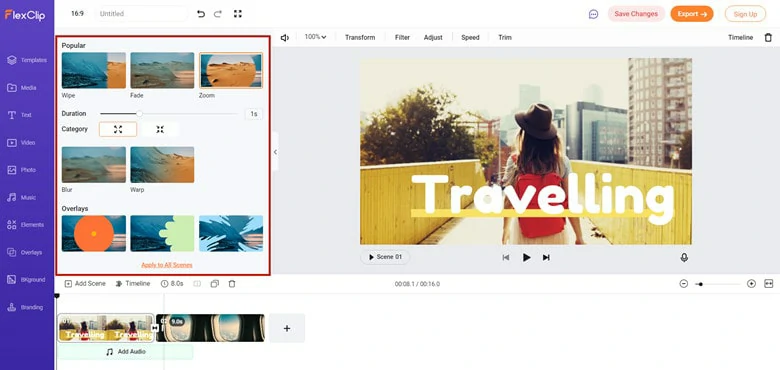Click the microphone record voiceover icon

(x=684, y=258)
